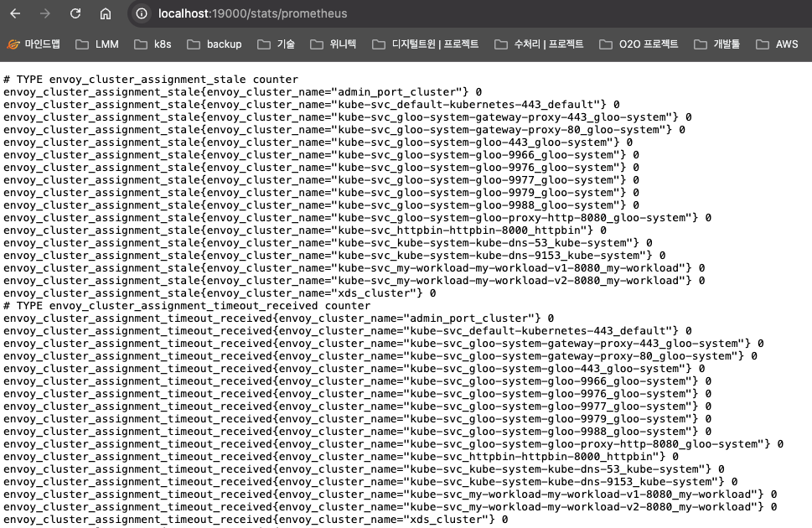Click the assignment_stale line for kube-svc_default-kubernetes-443_default

tap(311, 104)
